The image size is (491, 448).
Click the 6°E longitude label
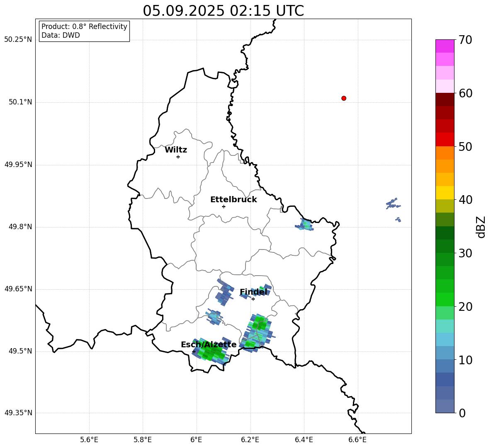pyautogui.click(x=196, y=440)
